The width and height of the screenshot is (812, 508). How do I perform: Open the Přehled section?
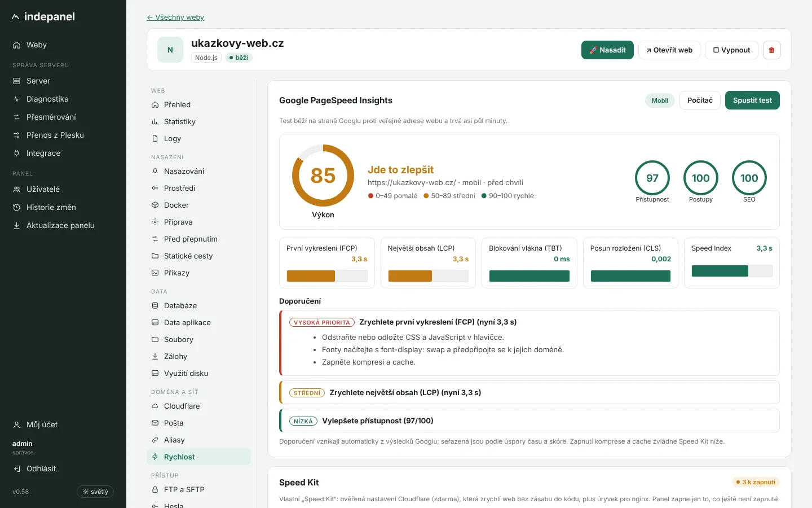click(198, 105)
